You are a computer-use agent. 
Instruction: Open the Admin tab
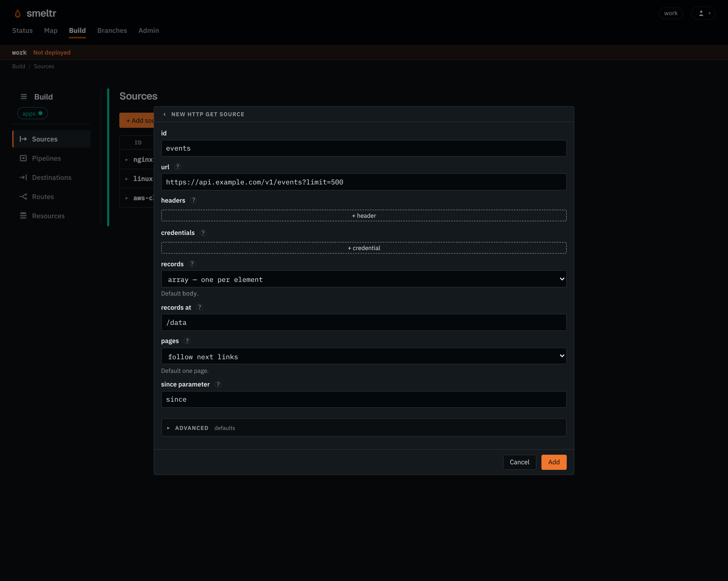149,30
